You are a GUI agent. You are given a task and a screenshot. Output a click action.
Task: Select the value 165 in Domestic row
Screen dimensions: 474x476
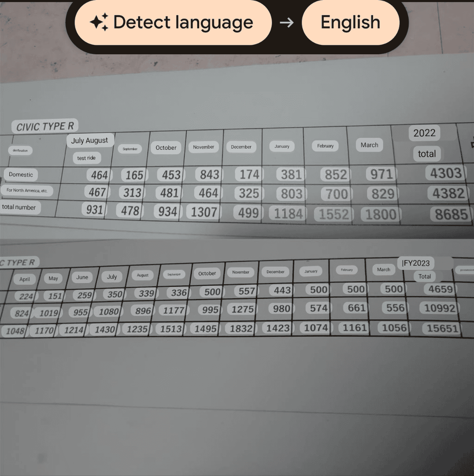click(x=134, y=175)
